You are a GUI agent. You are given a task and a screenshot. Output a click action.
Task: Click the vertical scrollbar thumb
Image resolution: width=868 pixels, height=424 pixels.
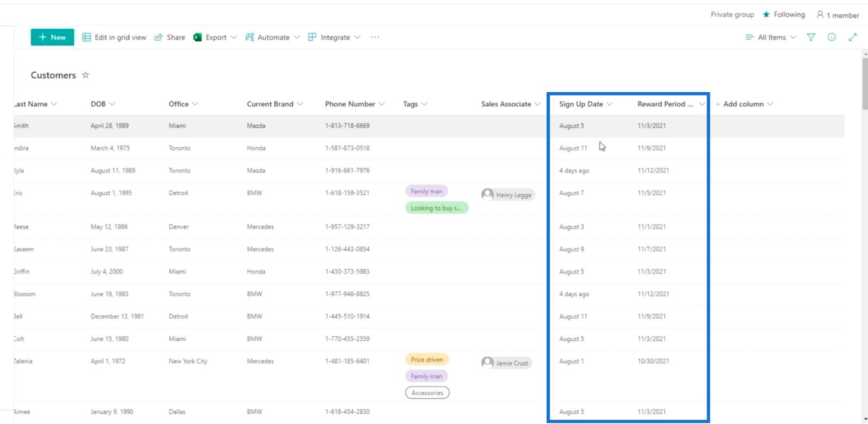(865, 84)
